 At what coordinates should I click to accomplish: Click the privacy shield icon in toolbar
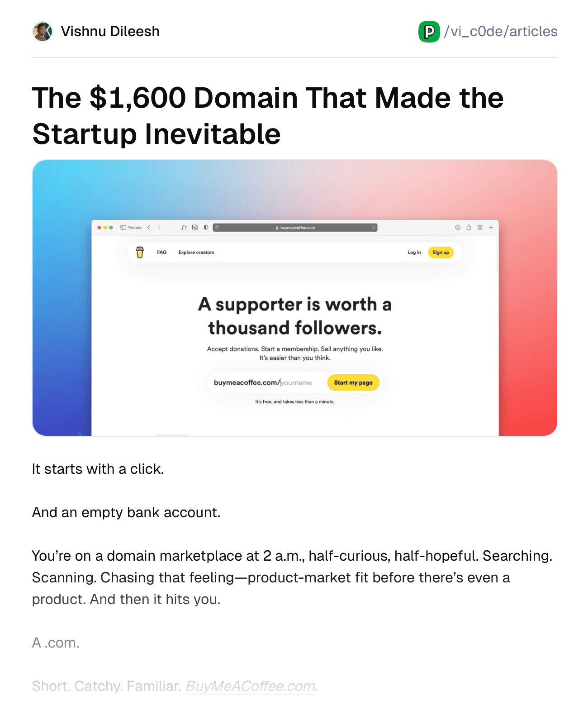[x=206, y=228]
